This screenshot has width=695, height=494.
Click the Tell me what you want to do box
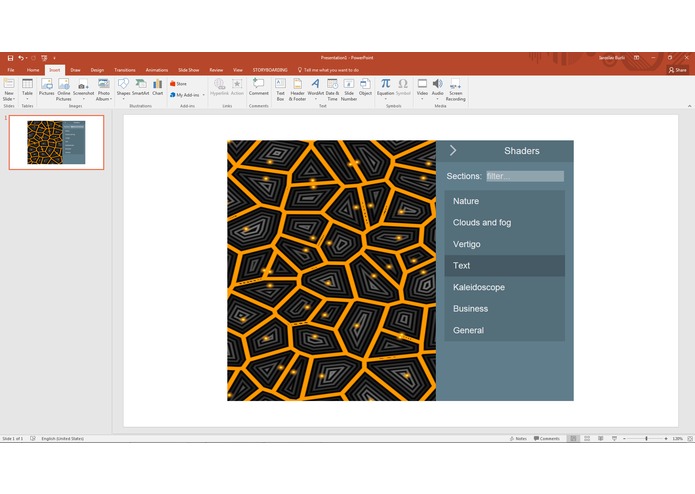click(328, 70)
